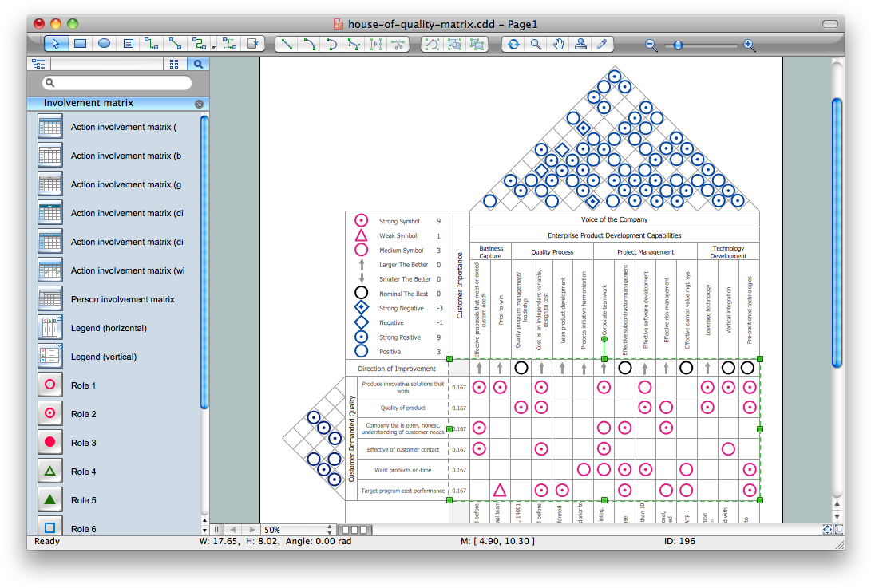The height and width of the screenshot is (588, 871).
Task: Select the Rectangle tool
Action: pos(79,44)
